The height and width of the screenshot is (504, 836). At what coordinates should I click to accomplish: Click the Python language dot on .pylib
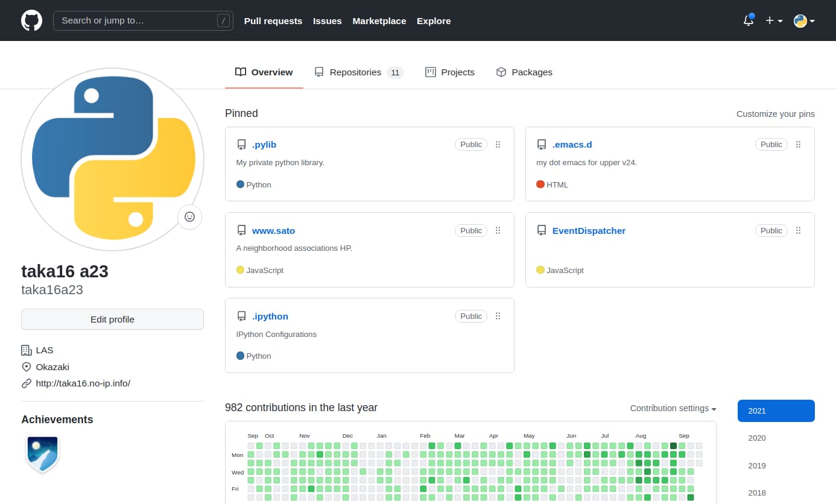(240, 184)
